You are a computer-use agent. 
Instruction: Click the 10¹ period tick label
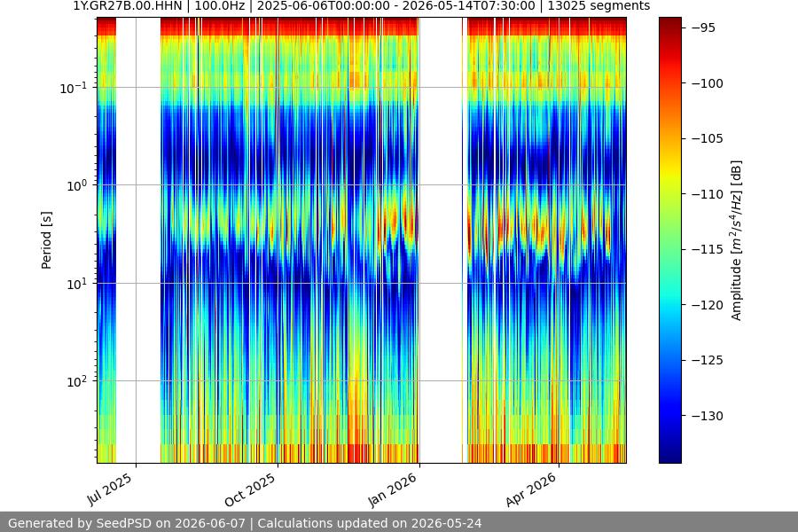(x=76, y=284)
